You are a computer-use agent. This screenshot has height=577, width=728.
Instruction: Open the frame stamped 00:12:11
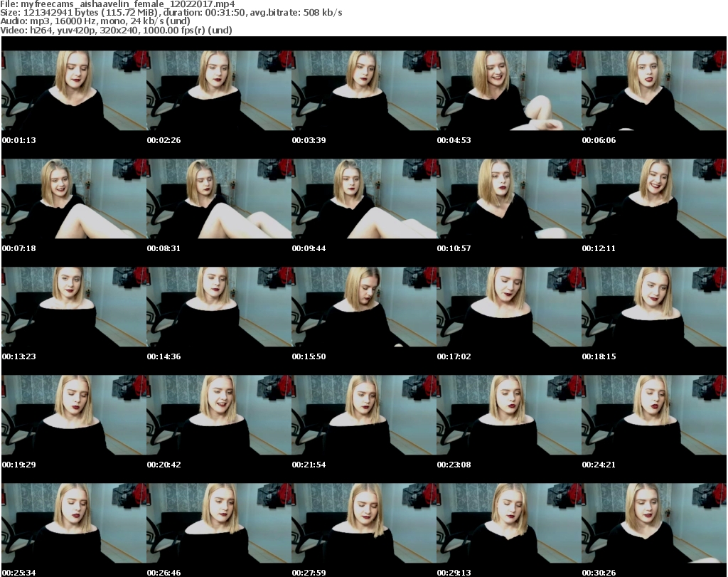654,198
